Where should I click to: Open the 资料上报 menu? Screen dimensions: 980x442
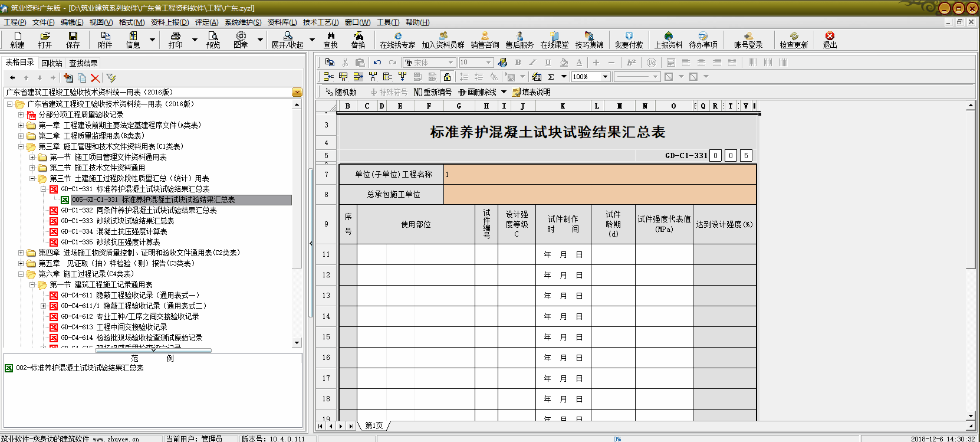169,22
